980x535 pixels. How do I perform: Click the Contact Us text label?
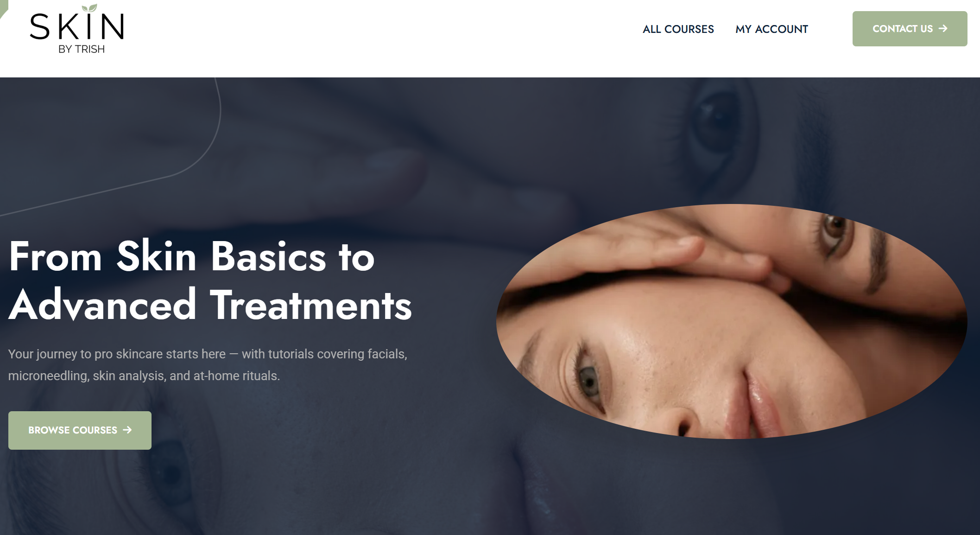903,29
